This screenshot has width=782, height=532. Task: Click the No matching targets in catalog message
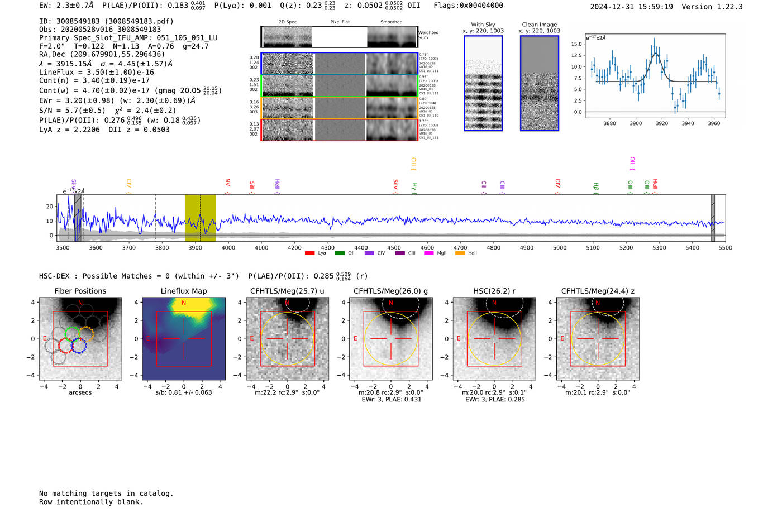[x=106, y=493]
